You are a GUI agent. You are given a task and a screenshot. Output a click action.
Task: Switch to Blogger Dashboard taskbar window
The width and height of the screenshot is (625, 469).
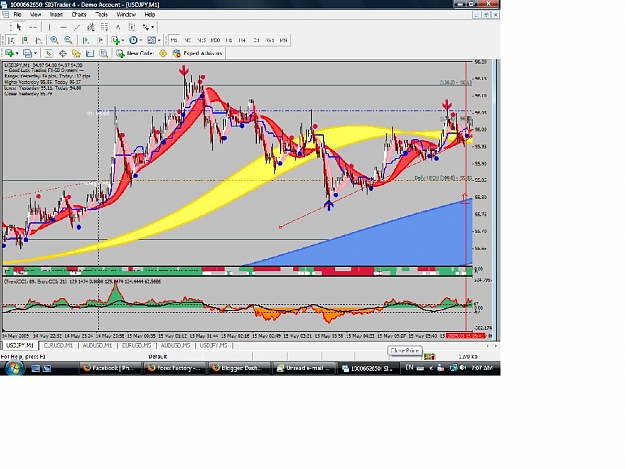point(239,368)
